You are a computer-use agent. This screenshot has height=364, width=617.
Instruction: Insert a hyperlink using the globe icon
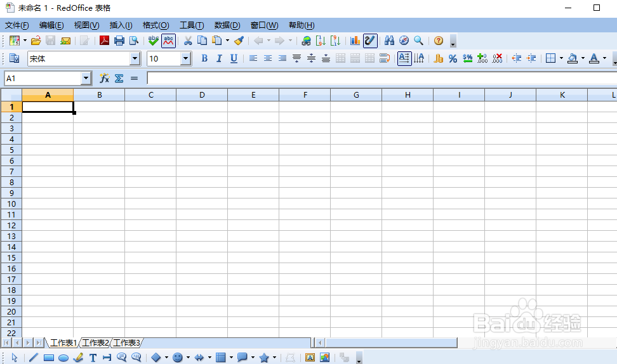click(x=306, y=41)
